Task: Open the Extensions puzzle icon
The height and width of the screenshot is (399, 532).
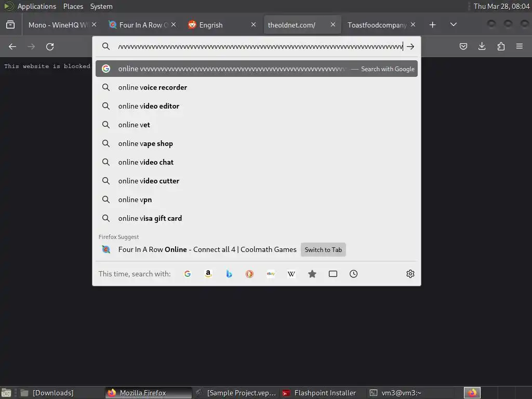Action: pyautogui.click(x=501, y=46)
